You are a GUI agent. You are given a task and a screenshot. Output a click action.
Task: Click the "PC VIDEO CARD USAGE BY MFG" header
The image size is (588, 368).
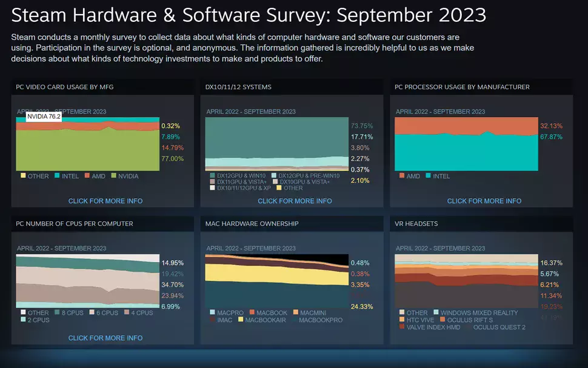point(64,87)
